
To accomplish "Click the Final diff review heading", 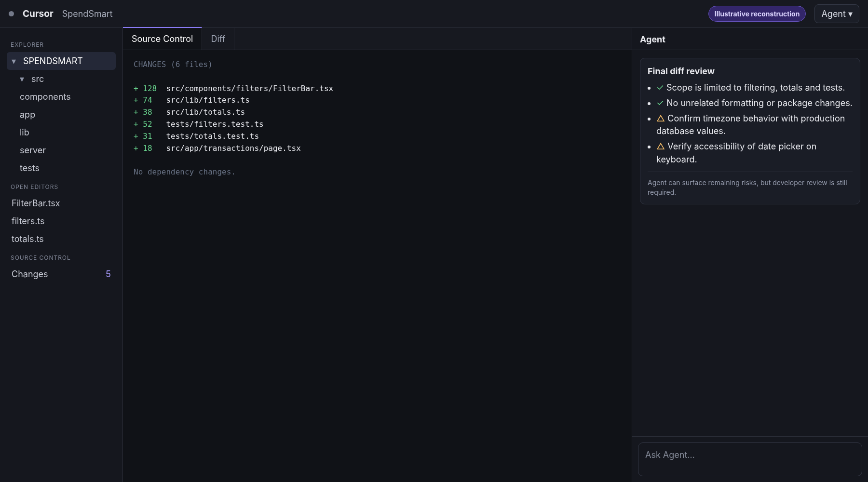I will pyautogui.click(x=681, y=71).
